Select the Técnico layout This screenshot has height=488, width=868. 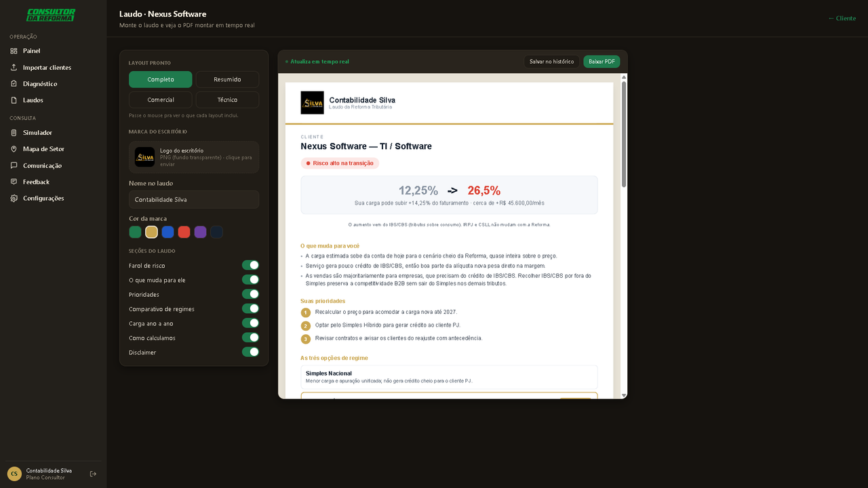coord(227,100)
